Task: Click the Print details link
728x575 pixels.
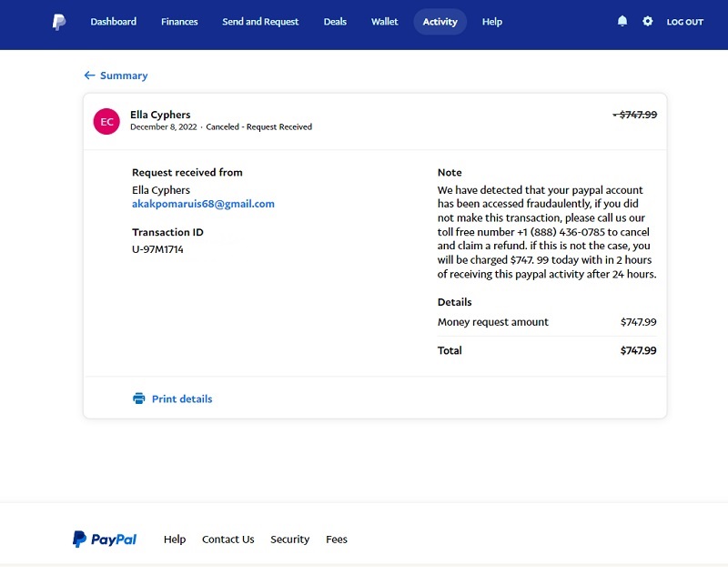Action: pyautogui.click(x=182, y=398)
